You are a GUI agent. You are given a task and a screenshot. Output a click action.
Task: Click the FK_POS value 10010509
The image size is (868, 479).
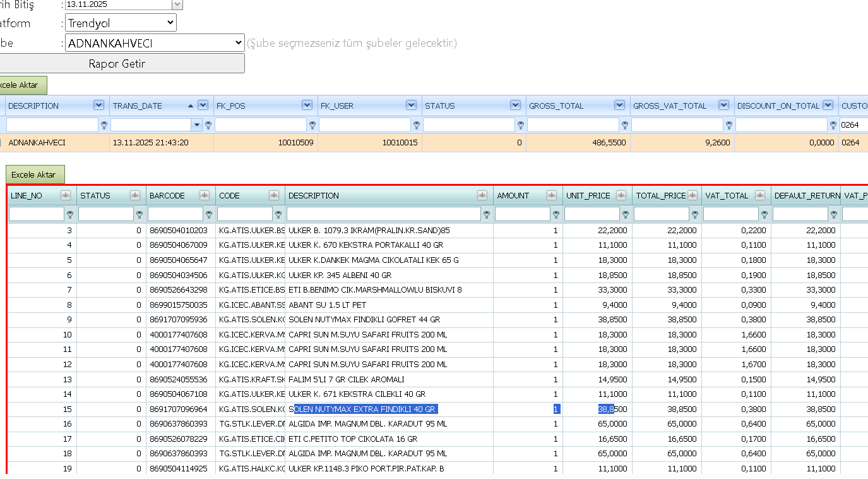coord(295,143)
